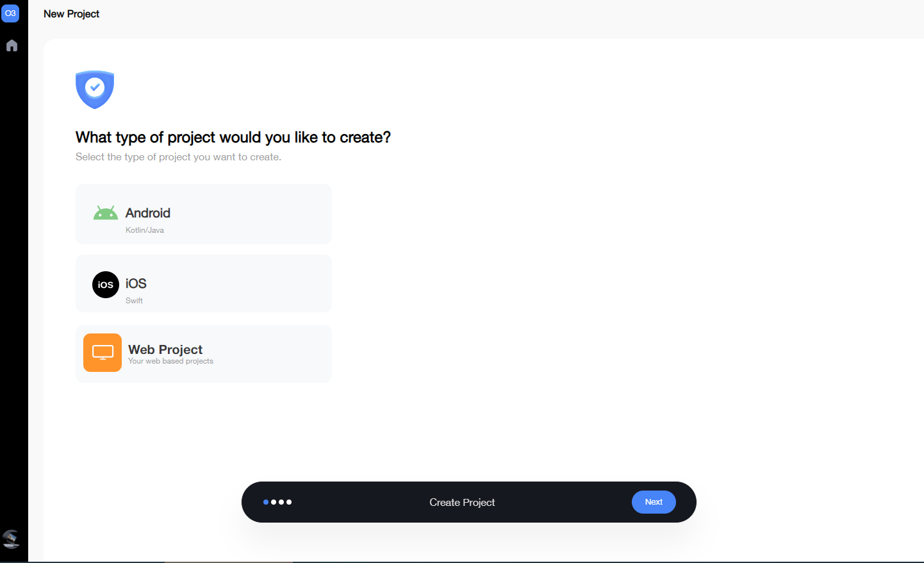Click the O3 workspace logo icon
This screenshot has width=924, height=563.
click(x=10, y=13)
